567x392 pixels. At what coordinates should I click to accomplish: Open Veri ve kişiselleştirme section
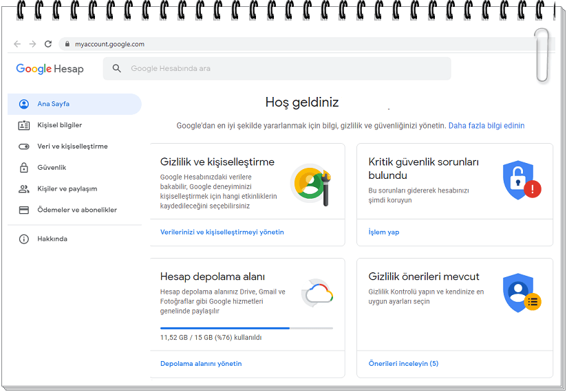pyautogui.click(x=74, y=146)
